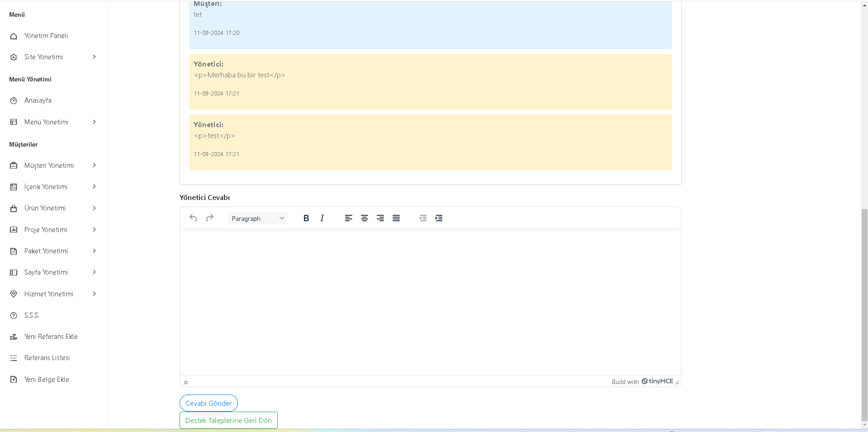Center align text in the editor
The height and width of the screenshot is (432, 868).
coord(364,218)
